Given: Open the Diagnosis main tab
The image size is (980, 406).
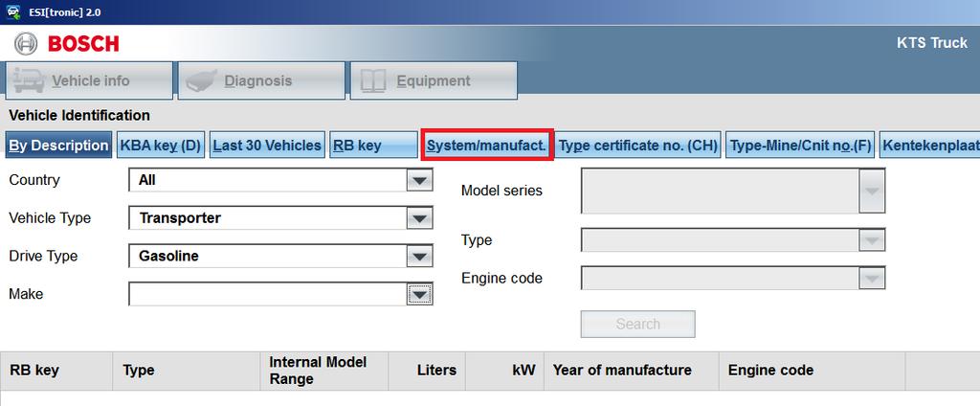Looking at the screenshot, I should (x=261, y=80).
